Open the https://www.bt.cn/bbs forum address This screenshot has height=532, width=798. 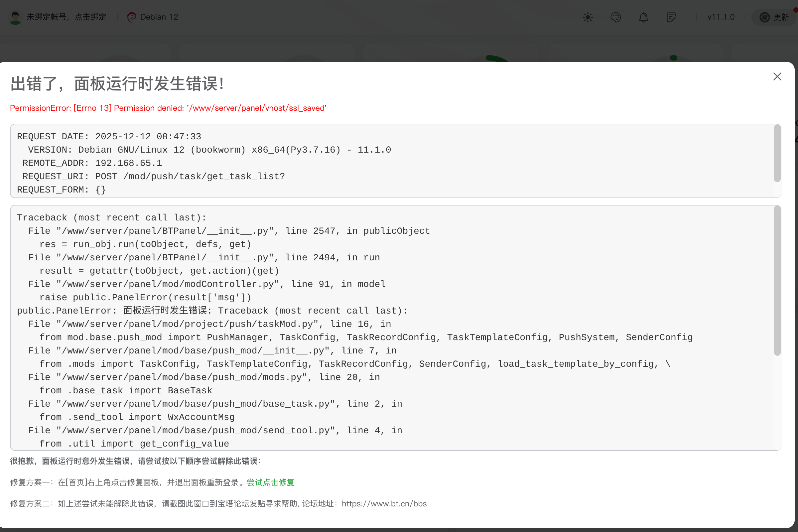pyautogui.click(x=384, y=503)
